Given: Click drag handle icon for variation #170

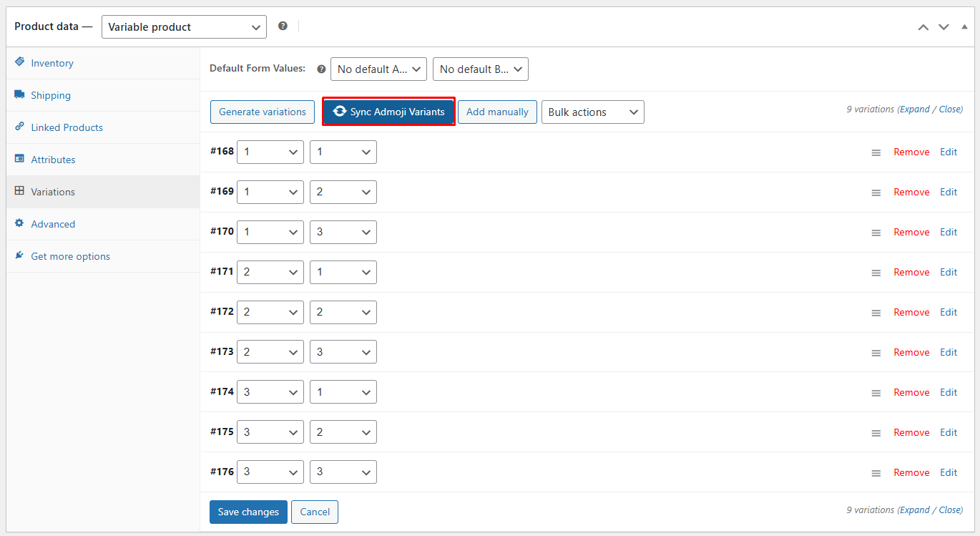Looking at the screenshot, I should (876, 233).
